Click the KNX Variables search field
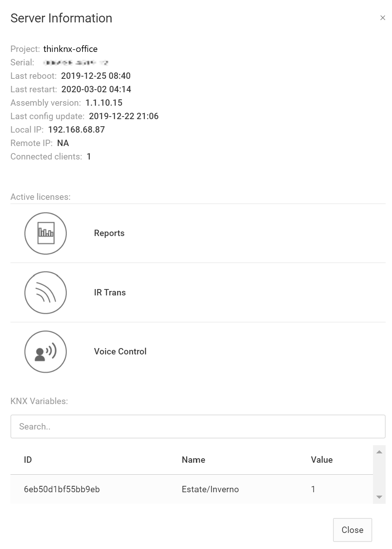 pyautogui.click(x=198, y=427)
